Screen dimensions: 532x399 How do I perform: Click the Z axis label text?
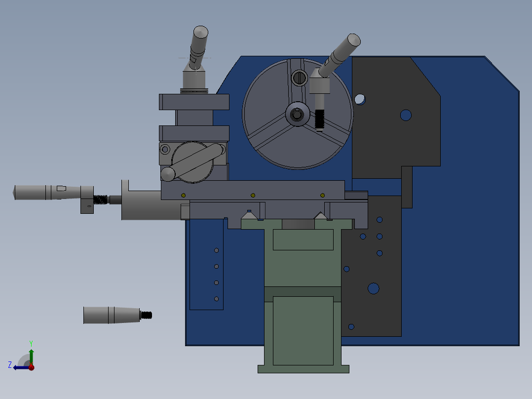click(10, 364)
